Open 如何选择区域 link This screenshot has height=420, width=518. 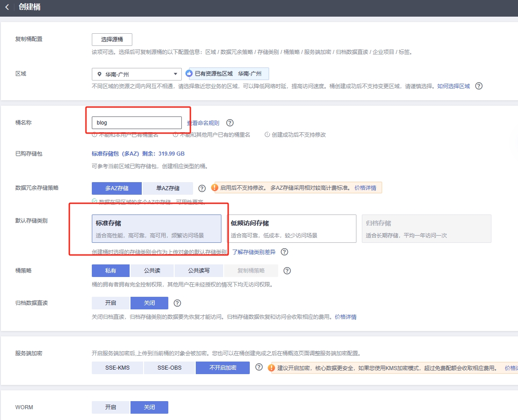click(453, 86)
